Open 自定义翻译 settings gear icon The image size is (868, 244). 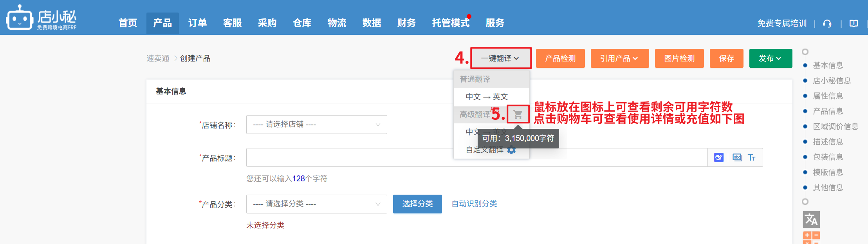tap(511, 150)
